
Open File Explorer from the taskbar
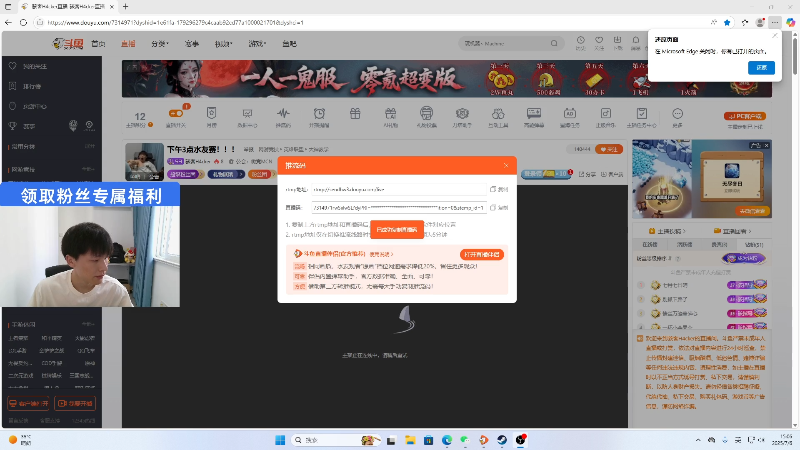[410, 440]
